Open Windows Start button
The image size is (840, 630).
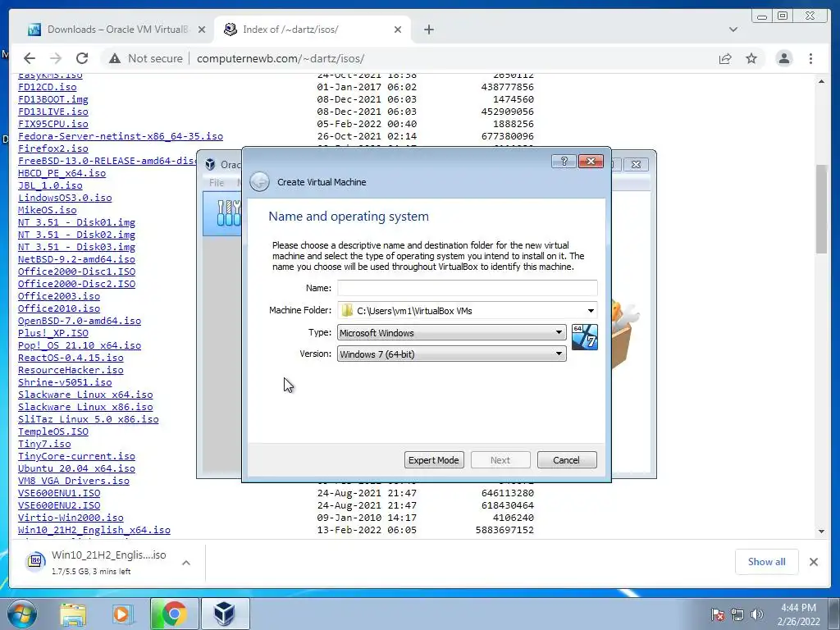click(x=22, y=614)
